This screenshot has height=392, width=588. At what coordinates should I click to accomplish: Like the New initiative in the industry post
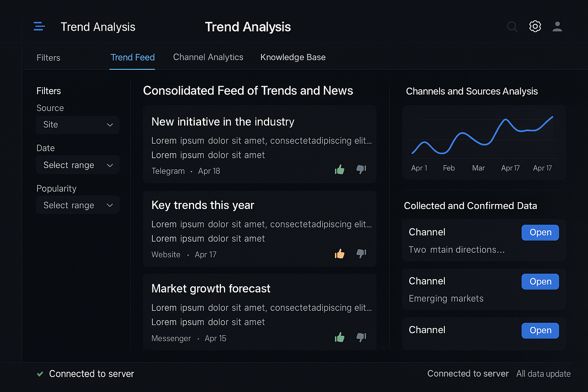tap(340, 170)
